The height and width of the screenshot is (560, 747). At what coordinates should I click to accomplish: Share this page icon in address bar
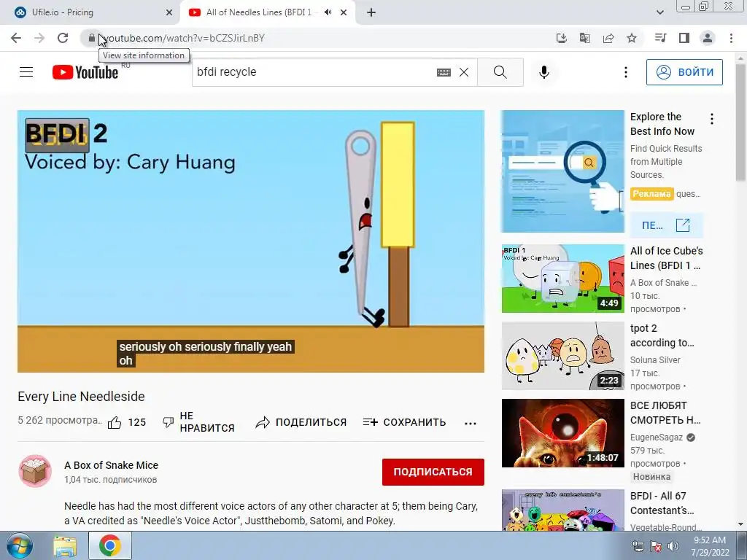click(x=608, y=38)
